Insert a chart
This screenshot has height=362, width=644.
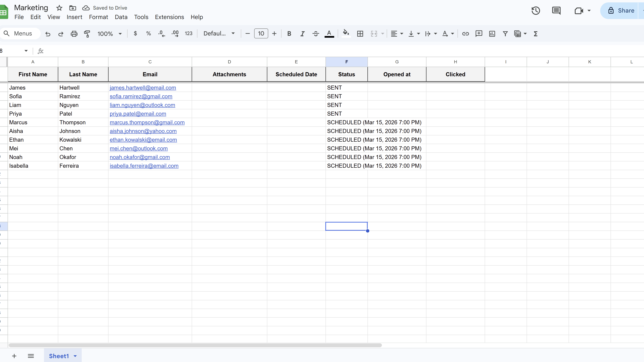click(x=492, y=33)
